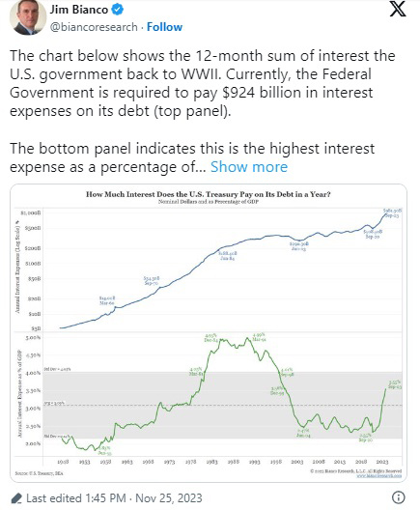Click the 1983 x-axis year label

(212, 462)
